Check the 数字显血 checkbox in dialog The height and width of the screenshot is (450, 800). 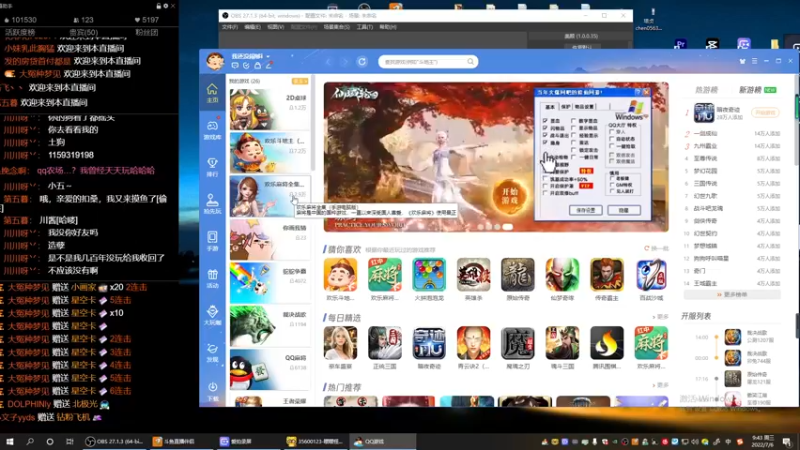pos(574,121)
